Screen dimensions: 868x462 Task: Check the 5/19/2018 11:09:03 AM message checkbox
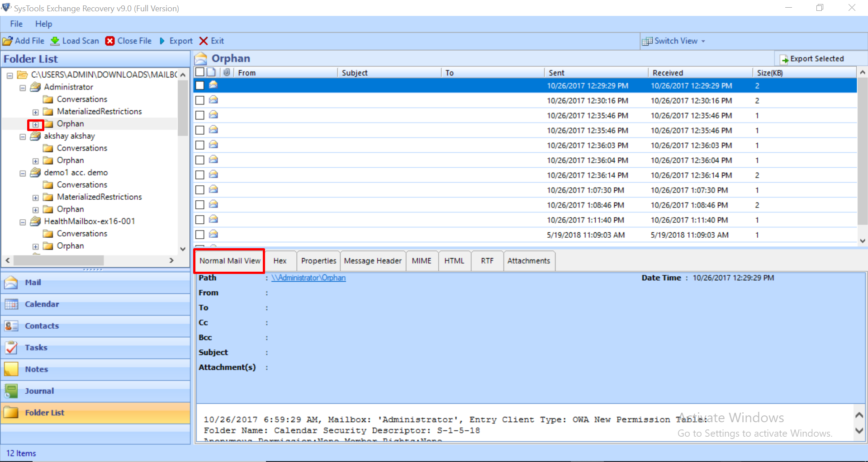(199, 235)
